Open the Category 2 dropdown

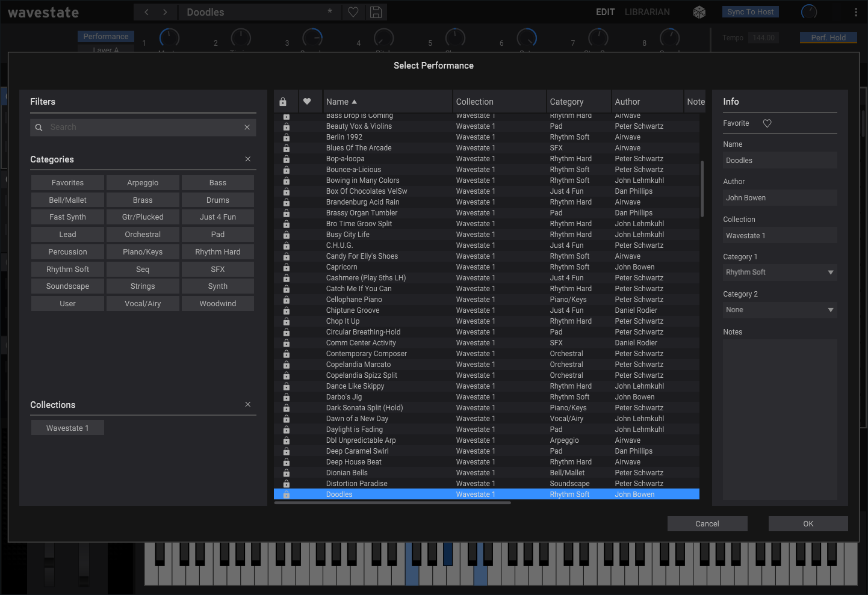780,310
